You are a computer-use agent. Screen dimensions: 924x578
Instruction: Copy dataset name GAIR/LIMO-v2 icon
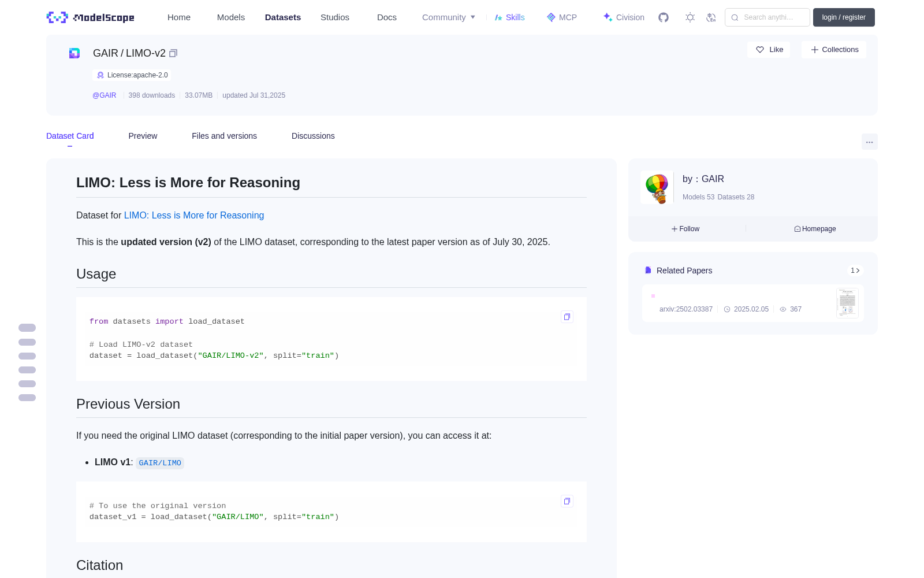click(173, 53)
